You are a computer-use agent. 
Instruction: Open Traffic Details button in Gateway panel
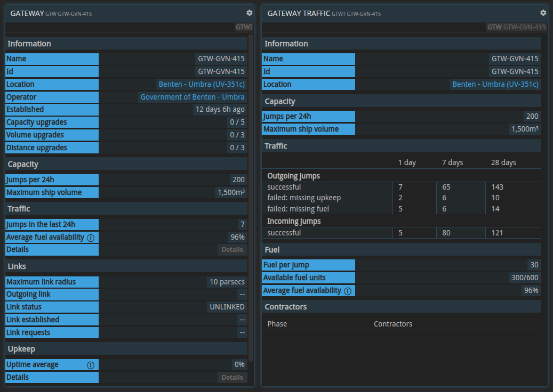point(232,250)
